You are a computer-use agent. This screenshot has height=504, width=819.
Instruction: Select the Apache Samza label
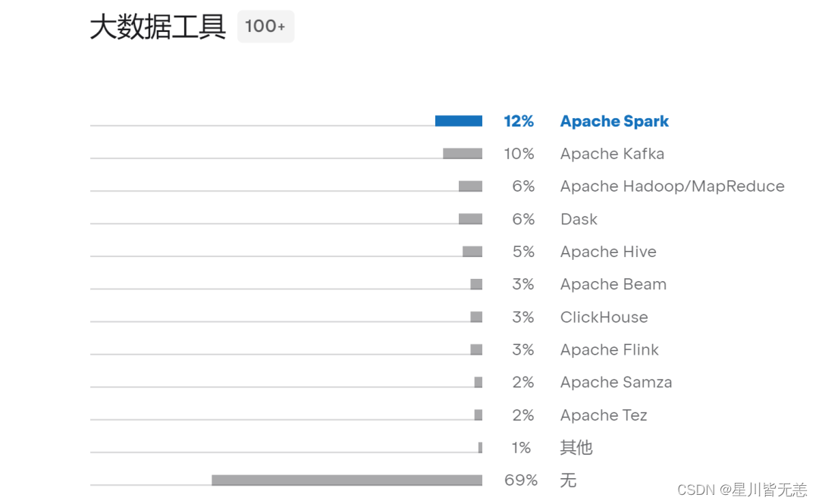[x=616, y=382]
